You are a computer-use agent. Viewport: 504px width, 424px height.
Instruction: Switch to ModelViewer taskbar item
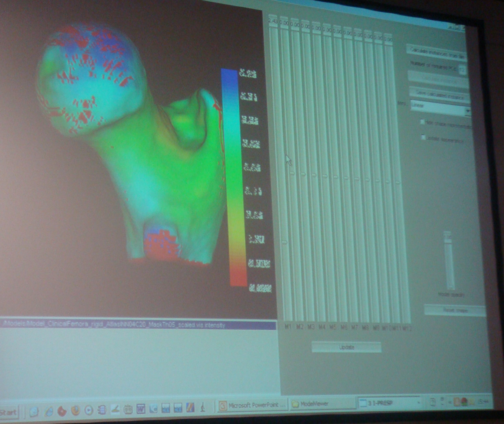click(322, 403)
